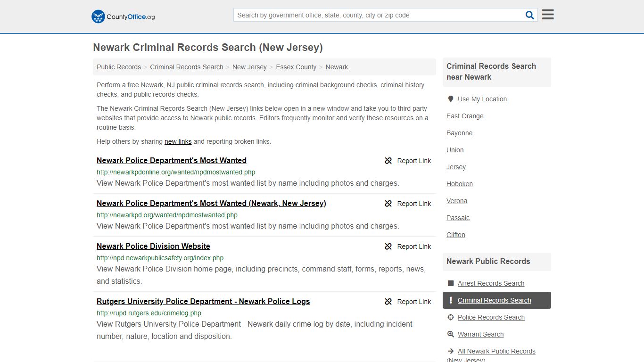Open Arrest Records Search
This screenshot has height=362, width=644.
(491, 283)
